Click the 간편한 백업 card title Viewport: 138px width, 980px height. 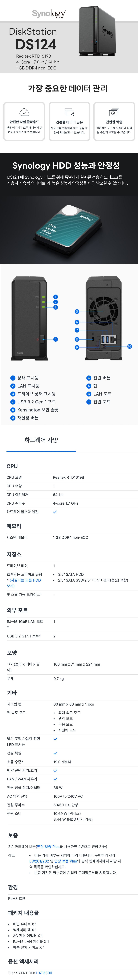(114, 122)
